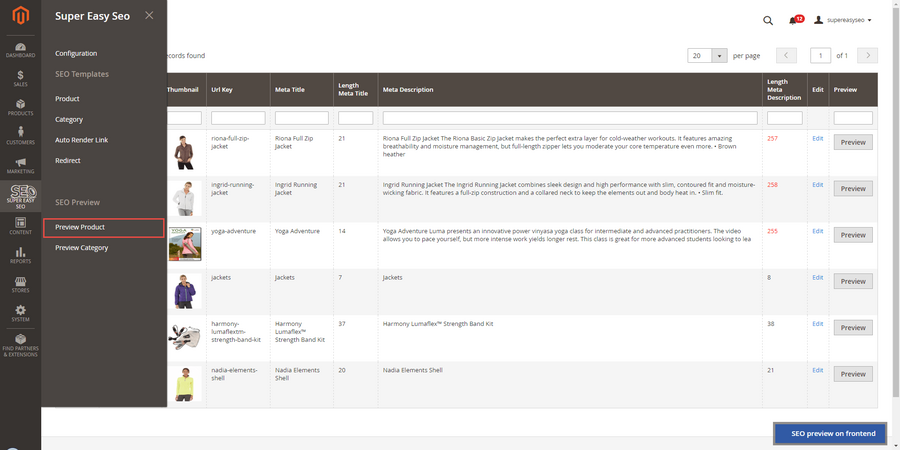Edit the ingrid-running-jacket row
This screenshot has height=450, width=900.
pyautogui.click(x=817, y=185)
